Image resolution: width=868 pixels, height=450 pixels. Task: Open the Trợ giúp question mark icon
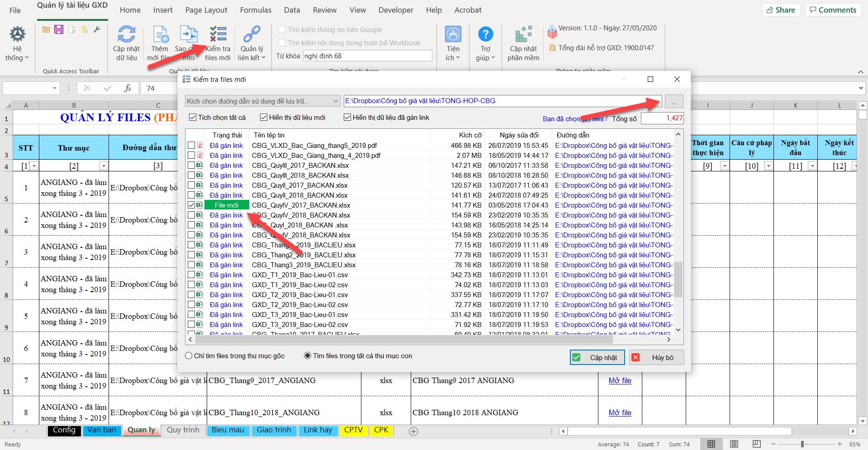485,35
